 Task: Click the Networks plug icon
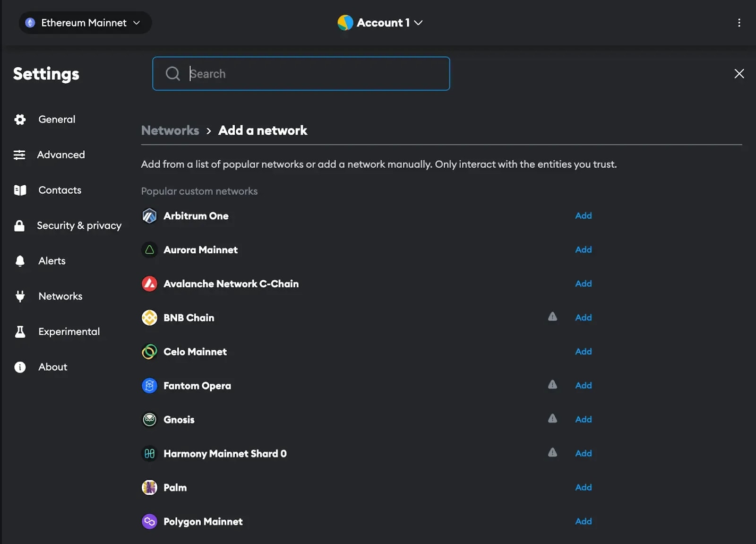(20, 296)
